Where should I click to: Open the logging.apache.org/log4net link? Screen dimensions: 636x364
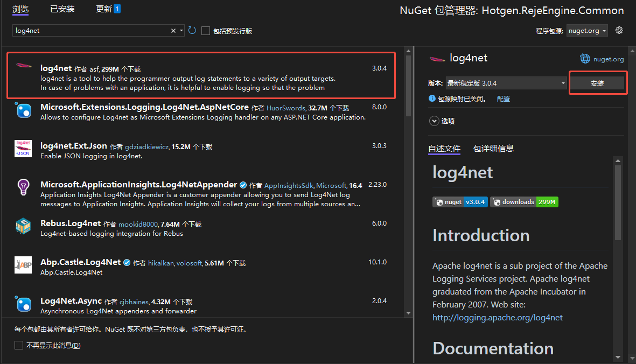(497, 317)
